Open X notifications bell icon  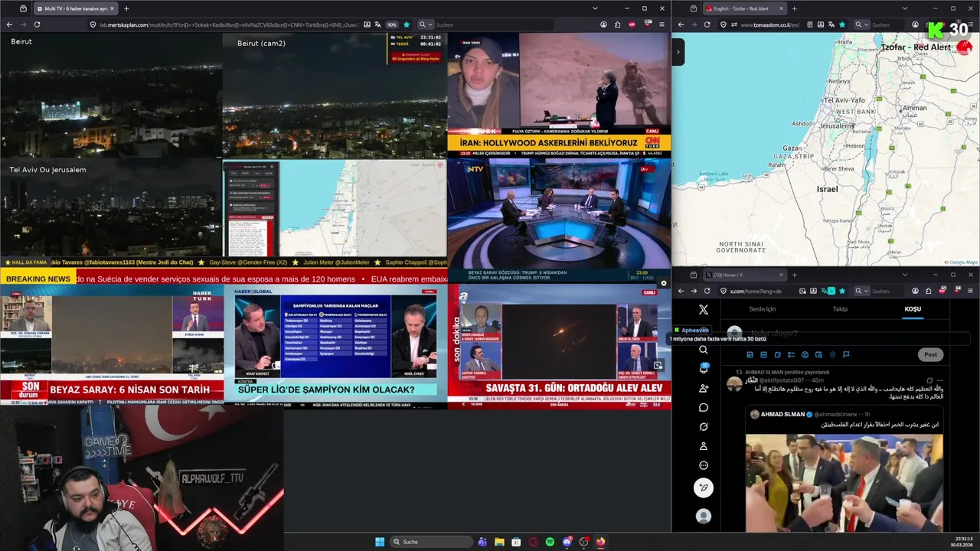pyautogui.click(x=704, y=369)
